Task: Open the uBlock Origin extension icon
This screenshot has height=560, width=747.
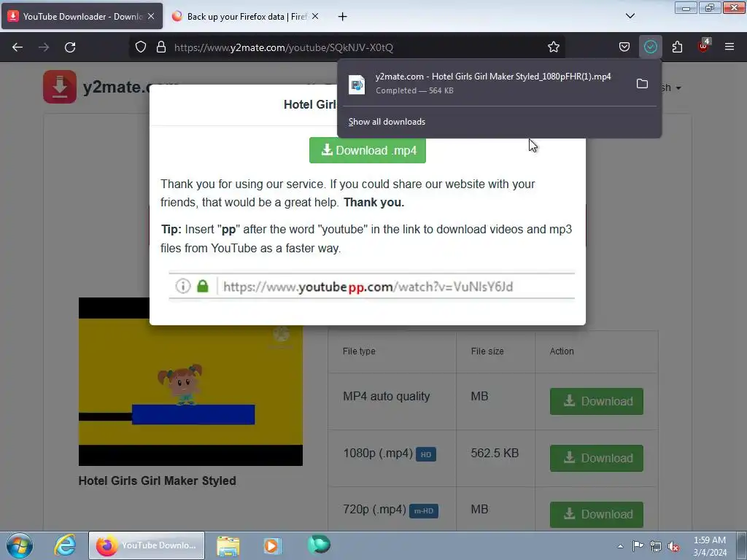Action: [x=704, y=46]
